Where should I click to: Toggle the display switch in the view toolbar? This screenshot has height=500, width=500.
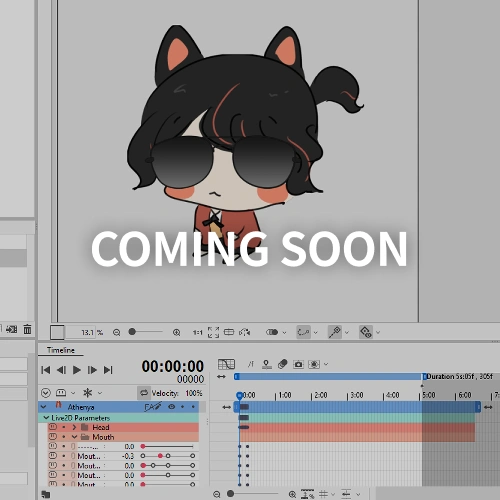tap(272, 332)
